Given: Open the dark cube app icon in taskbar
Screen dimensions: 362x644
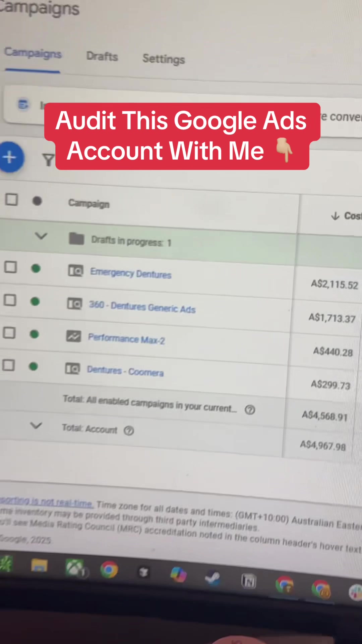Looking at the screenshot, I should [143, 572].
